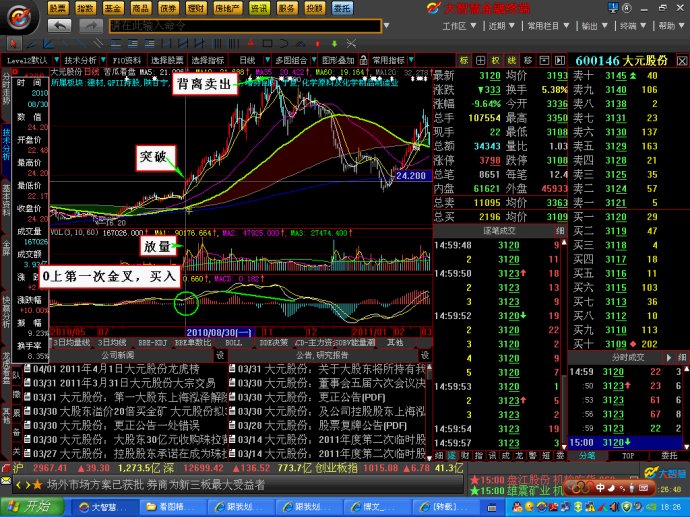
Task: Select the TOP tab at bottom right
Action: coord(628,456)
